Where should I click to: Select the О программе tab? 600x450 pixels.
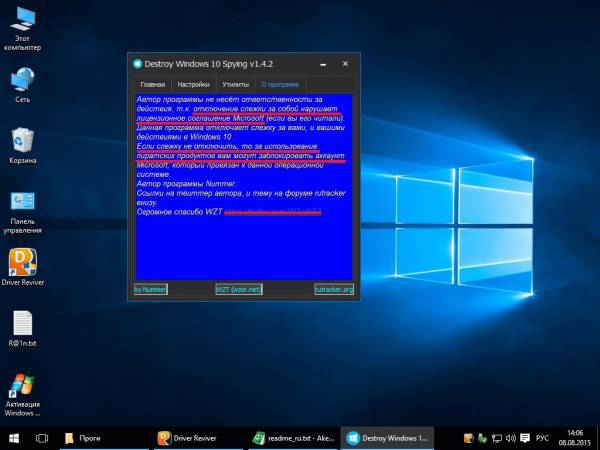279,85
